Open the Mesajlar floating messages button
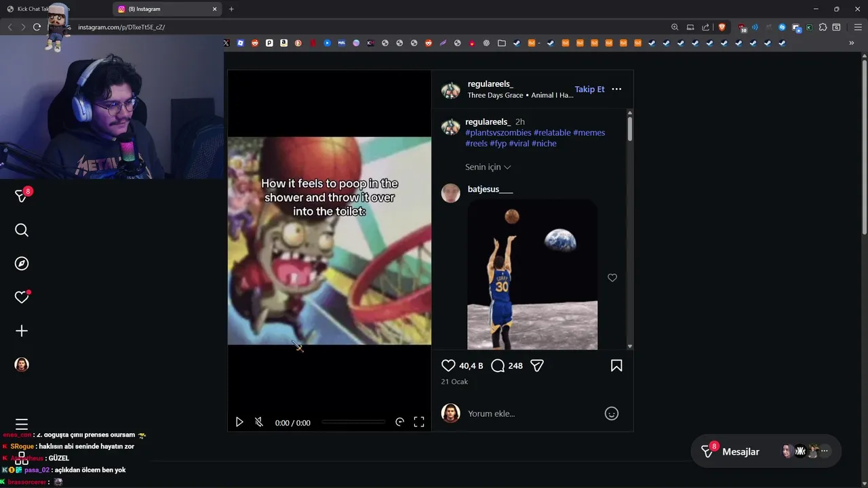The width and height of the screenshot is (868, 488). (766, 451)
